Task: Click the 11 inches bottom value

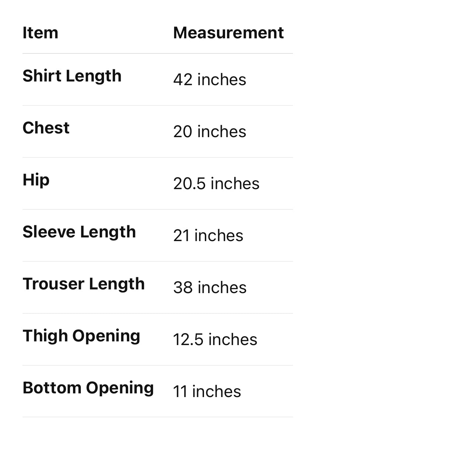Action: (x=207, y=392)
